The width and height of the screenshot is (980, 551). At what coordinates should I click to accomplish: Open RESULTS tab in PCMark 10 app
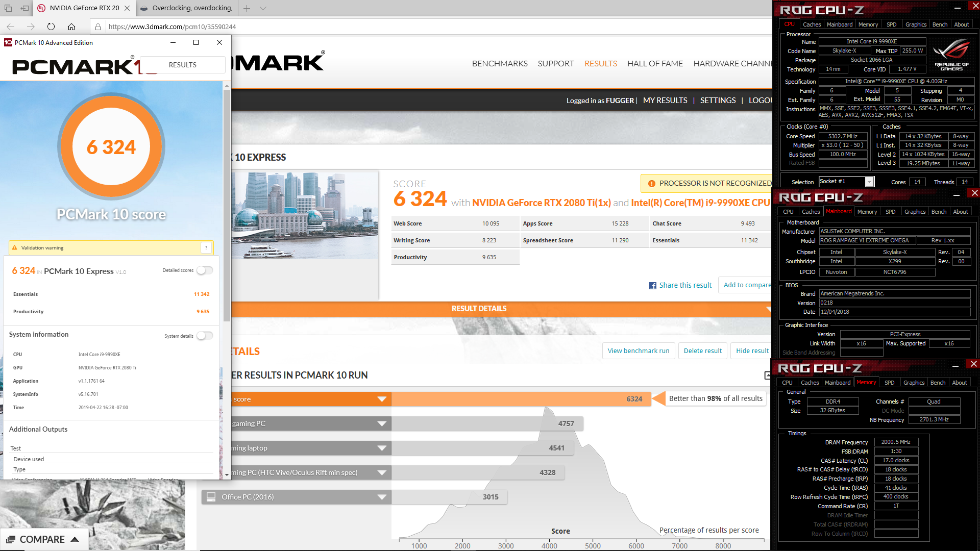coord(183,65)
